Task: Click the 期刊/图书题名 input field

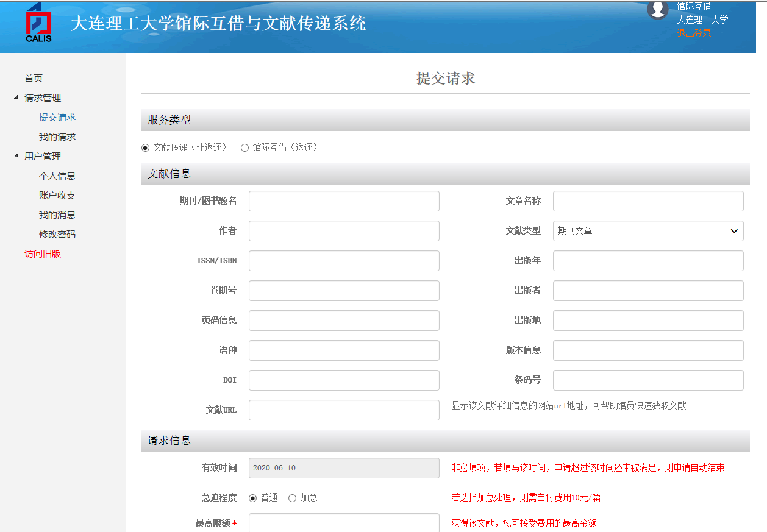Action: pyautogui.click(x=344, y=201)
